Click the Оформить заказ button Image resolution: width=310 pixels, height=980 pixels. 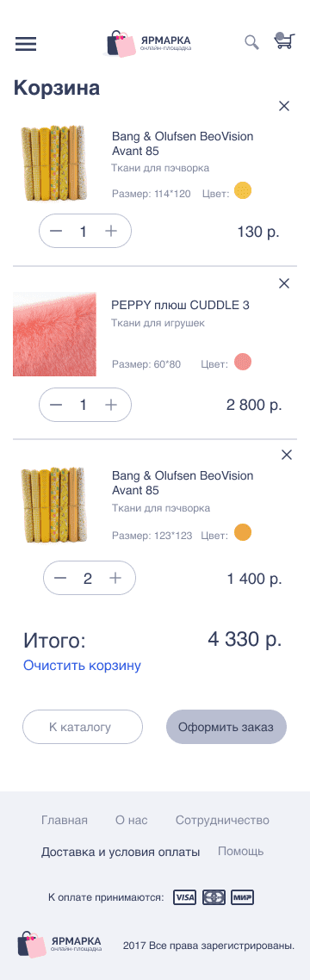coord(226,727)
